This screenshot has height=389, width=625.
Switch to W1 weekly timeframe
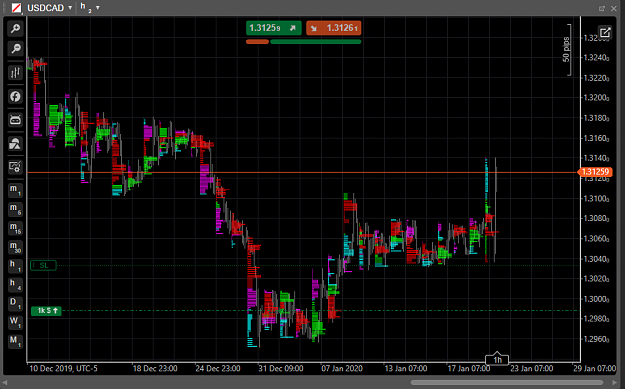pos(15,322)
